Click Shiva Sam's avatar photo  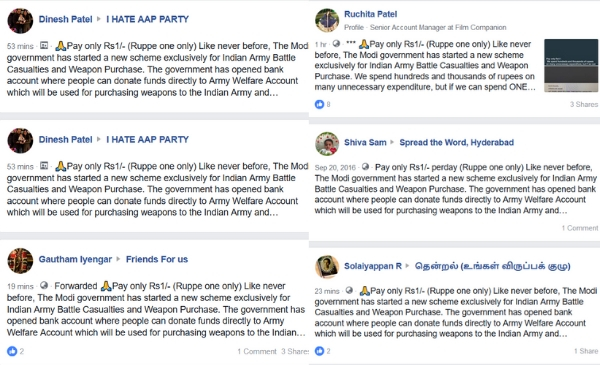pyautogui.click(x=327, y=144)
